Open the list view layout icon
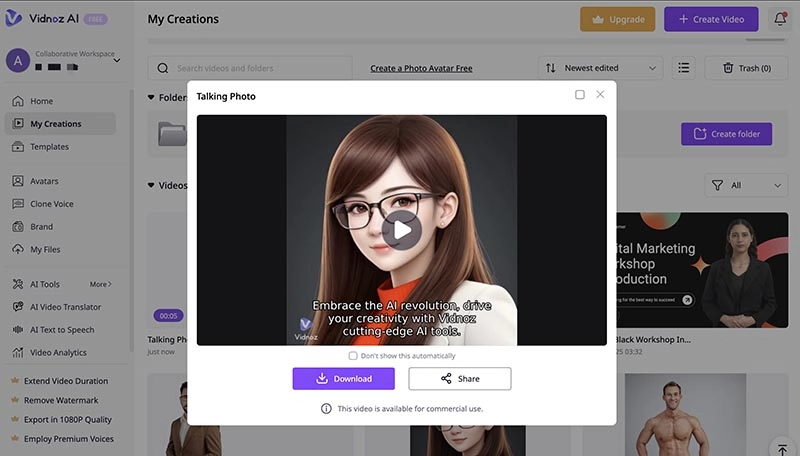800x456 pixels. [x=684, y=68]
